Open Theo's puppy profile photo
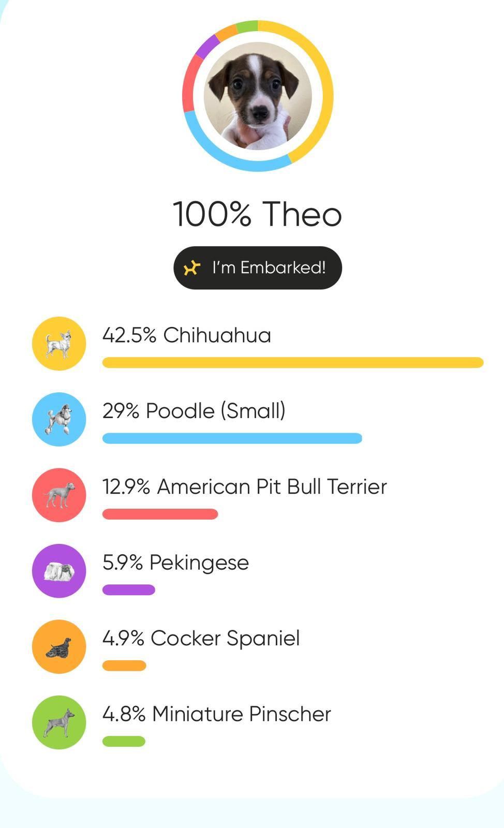 coord(258,96)
